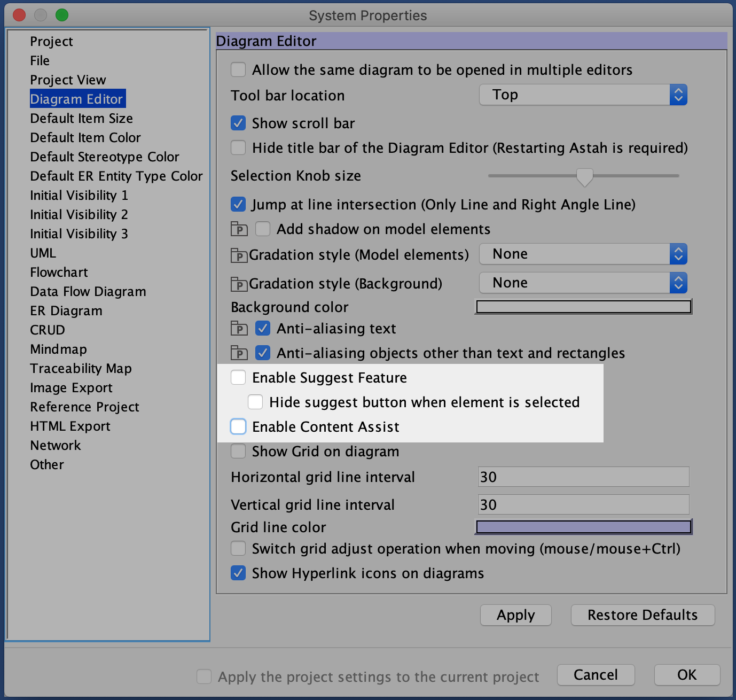Disable Show scroll bar

click(238, 123)
